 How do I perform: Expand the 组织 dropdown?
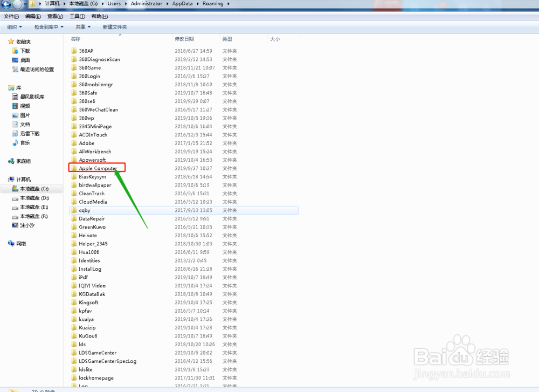(x=15, y=27)
